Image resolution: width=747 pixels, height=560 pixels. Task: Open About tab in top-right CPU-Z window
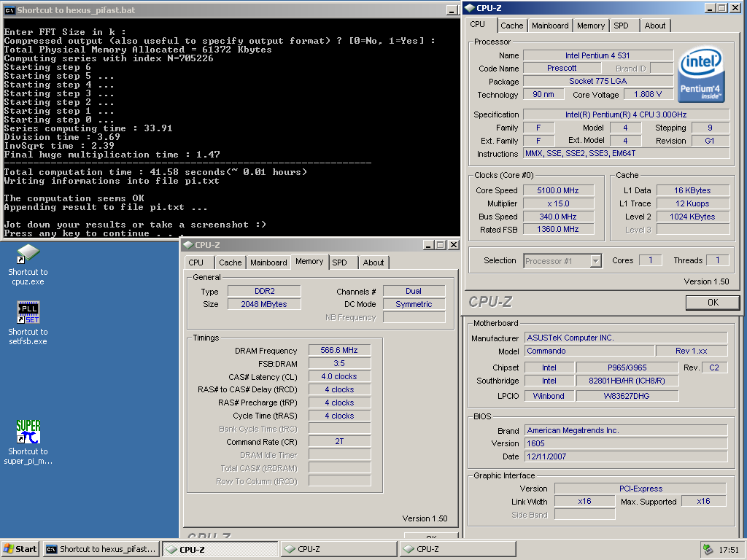click(x=655, y=26)
